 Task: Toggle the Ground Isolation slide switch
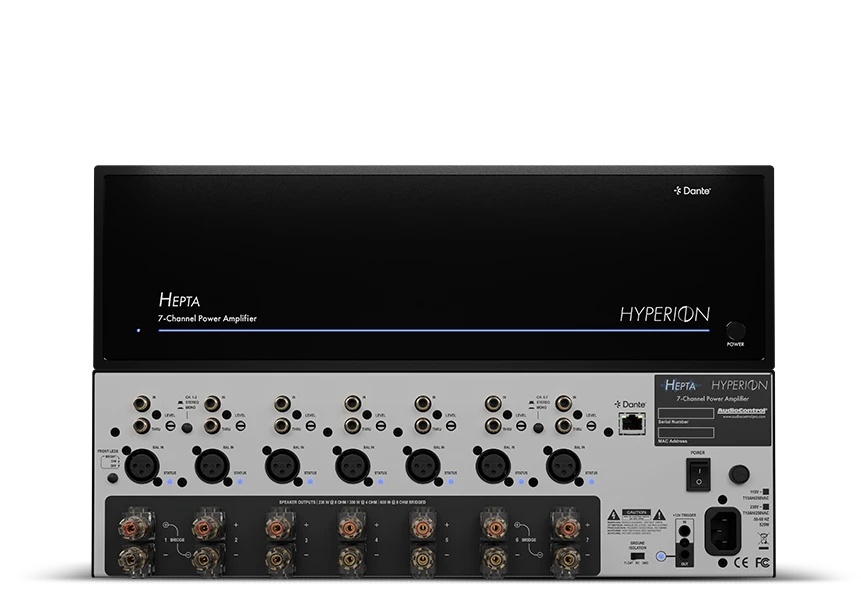(638, 556)
